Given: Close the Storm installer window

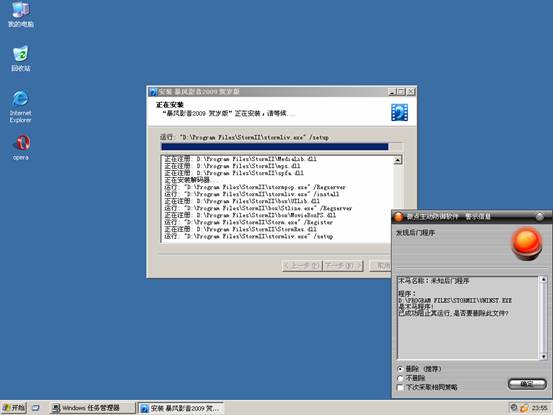Looking at the screenshot, I should [411, 92].
